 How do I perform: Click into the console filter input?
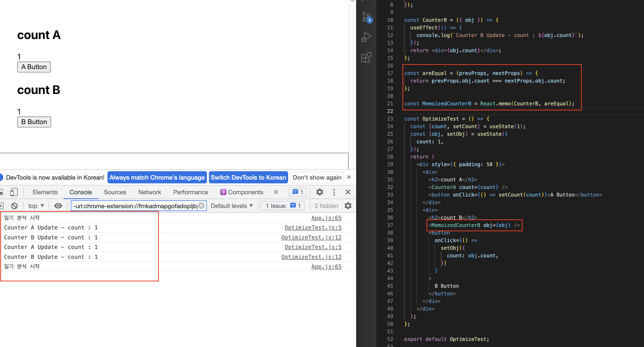[x=134, y=206]
